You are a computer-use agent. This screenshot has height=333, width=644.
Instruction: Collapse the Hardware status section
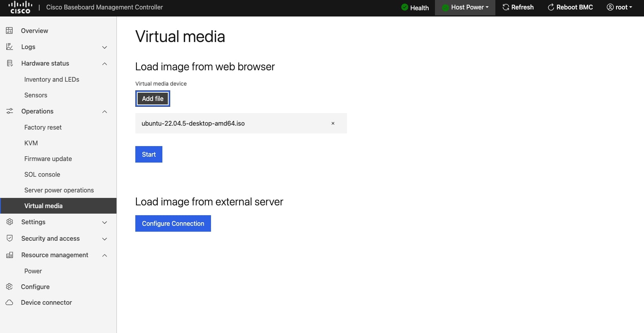coord(105,64)
